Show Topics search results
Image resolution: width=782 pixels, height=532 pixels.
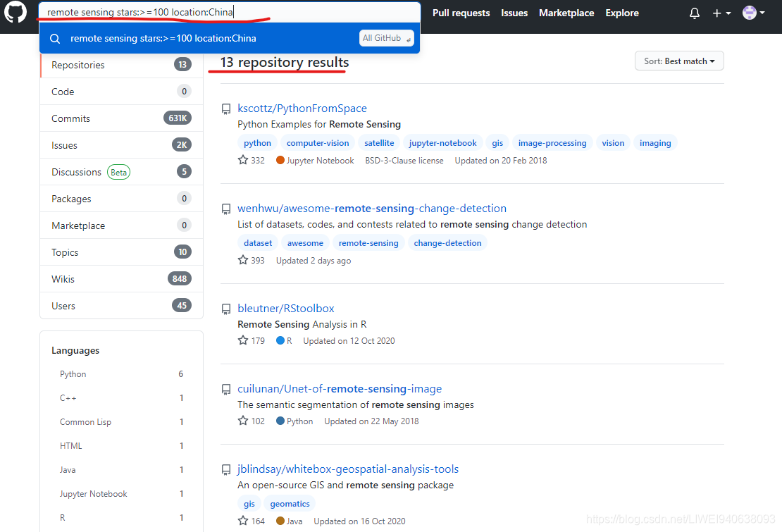click(121, 252)
